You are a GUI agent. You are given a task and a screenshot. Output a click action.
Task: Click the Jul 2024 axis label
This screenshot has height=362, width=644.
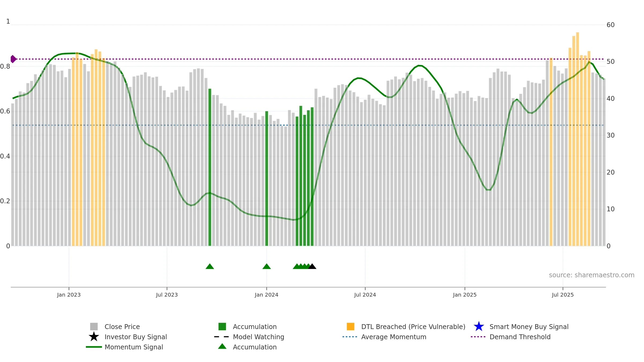click(365, 295)
